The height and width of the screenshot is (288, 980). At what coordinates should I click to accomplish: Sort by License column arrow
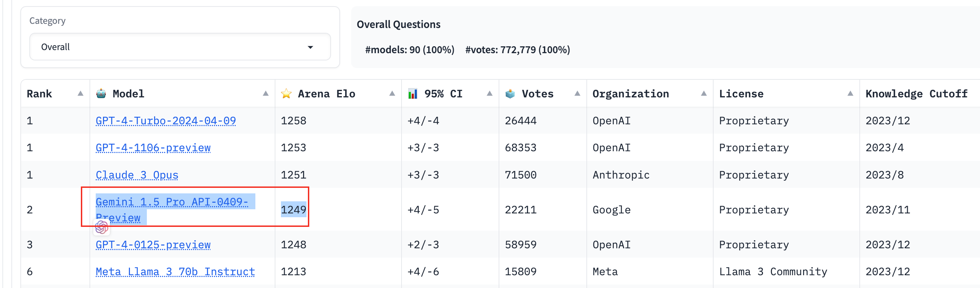[850, 94]
